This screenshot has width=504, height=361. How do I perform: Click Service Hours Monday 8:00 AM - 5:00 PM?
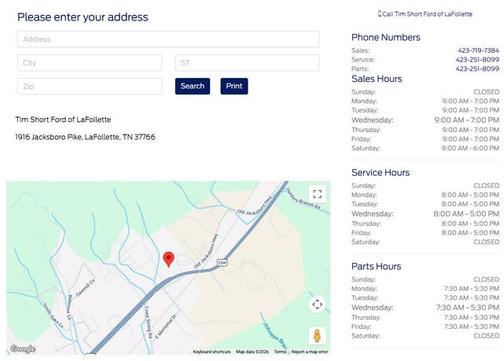coord(425,195)
